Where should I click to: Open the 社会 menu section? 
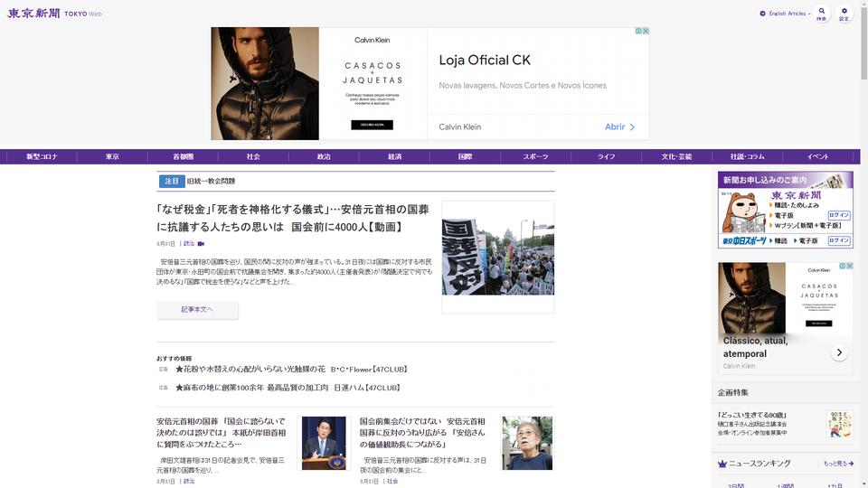253,156
